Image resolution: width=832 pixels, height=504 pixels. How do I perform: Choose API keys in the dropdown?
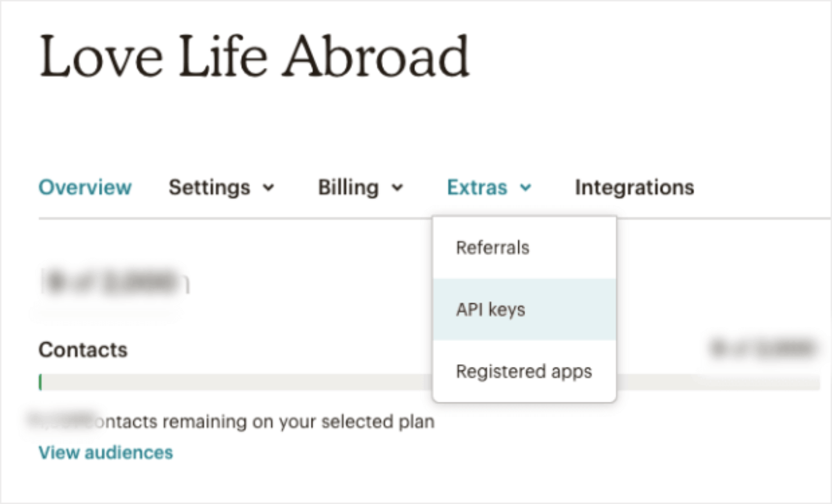point(491,310)
